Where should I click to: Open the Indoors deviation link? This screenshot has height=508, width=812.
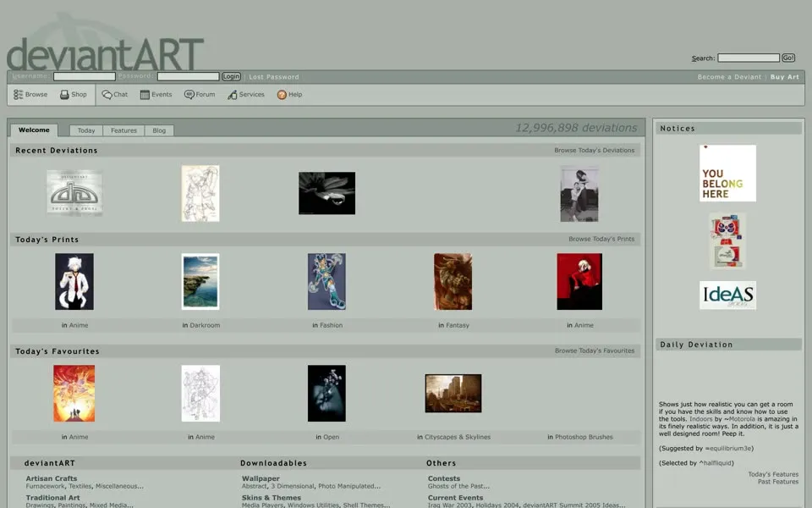tap(700, 419)
